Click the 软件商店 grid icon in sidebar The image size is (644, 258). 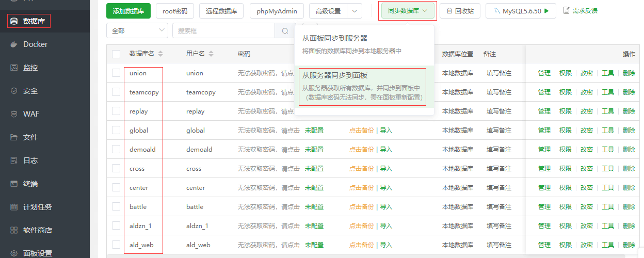[14, 230]
